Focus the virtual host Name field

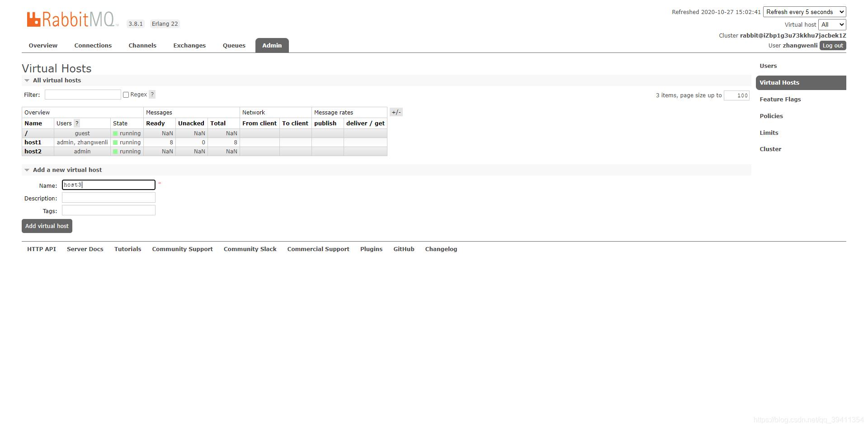point(108,185)
